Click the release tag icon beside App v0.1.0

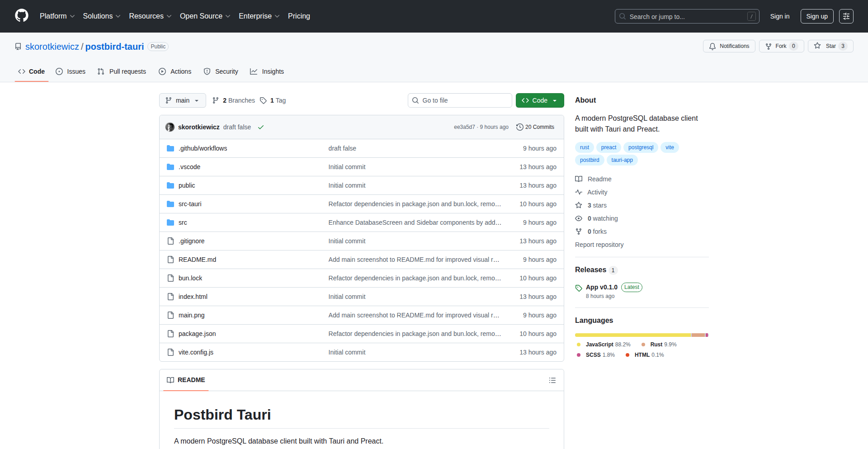coord(579,288)
